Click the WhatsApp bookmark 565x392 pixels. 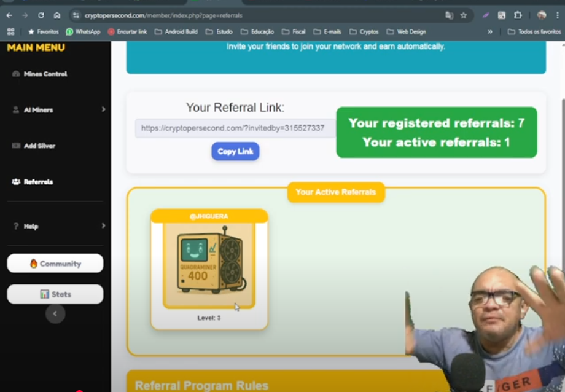click(x=84, y=32)
